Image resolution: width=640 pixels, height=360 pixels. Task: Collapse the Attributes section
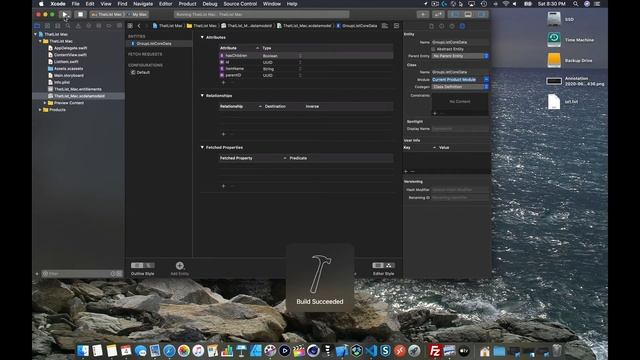[x=202, y=37]
